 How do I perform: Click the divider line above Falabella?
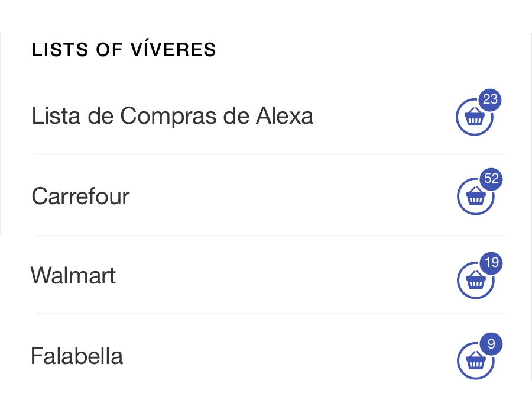click(x=270, y=314)
